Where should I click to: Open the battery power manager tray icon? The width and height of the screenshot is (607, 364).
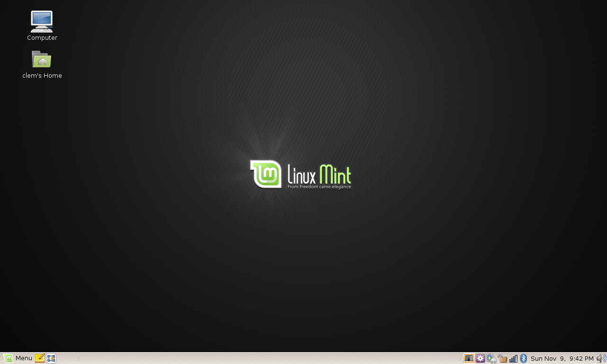coord(491,359)
